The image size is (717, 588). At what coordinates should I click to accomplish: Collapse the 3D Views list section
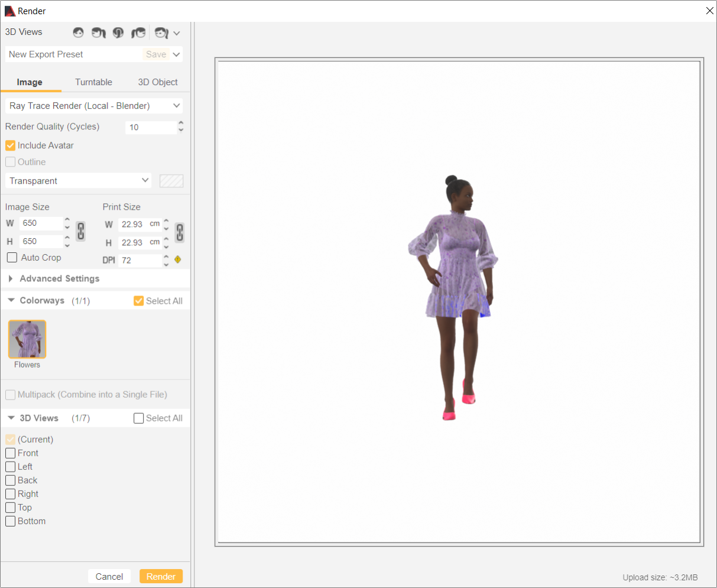11,418
